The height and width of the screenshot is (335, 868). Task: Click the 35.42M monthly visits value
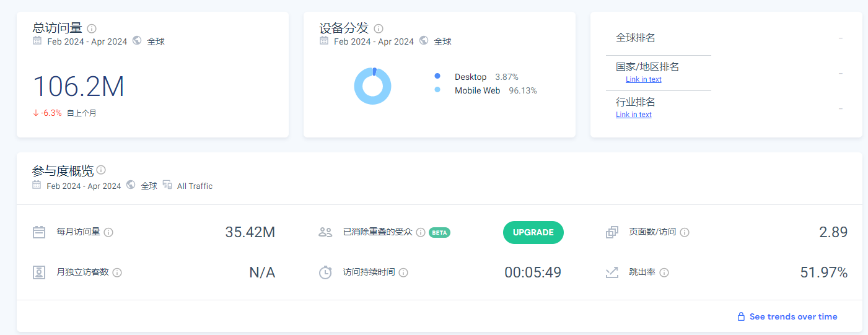tap(250, 232)
